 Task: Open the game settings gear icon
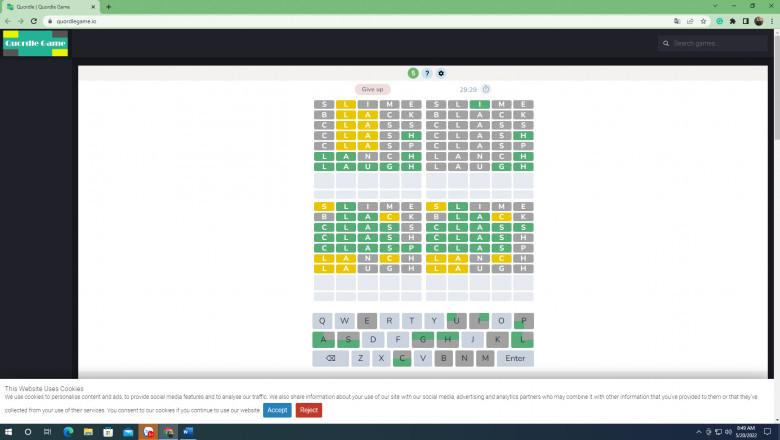(x=441, y=73)
